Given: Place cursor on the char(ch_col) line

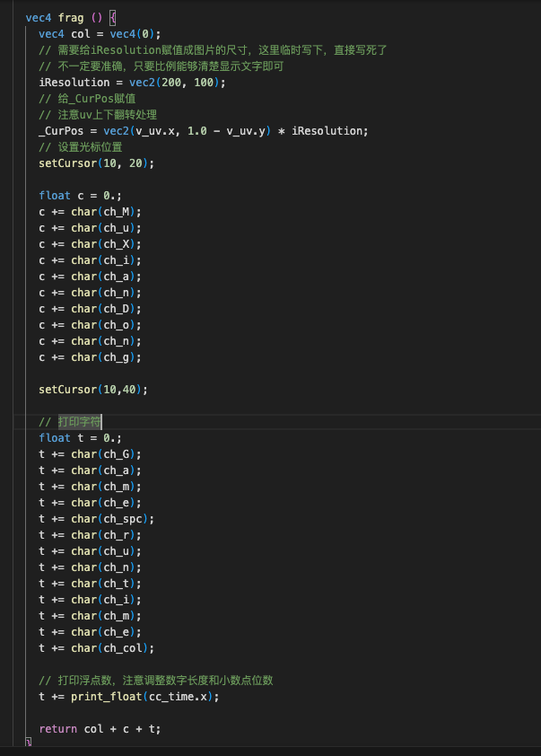Looking at the screenshot, I should (96, 647).
